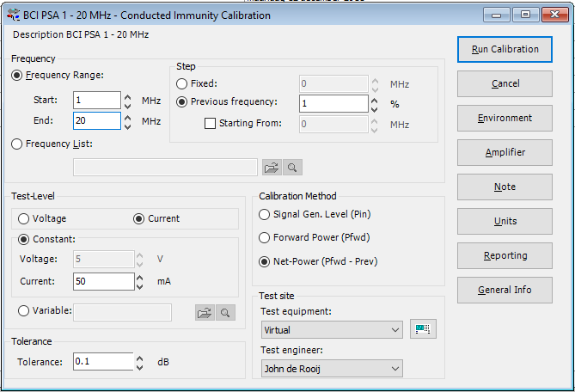Select Fixed step option
Viewport: 575px width, 392px height.
(x=183, y=84)
